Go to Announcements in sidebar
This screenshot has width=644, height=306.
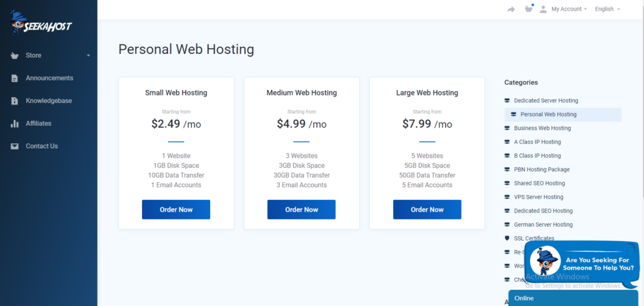click(x=50, y=78)
